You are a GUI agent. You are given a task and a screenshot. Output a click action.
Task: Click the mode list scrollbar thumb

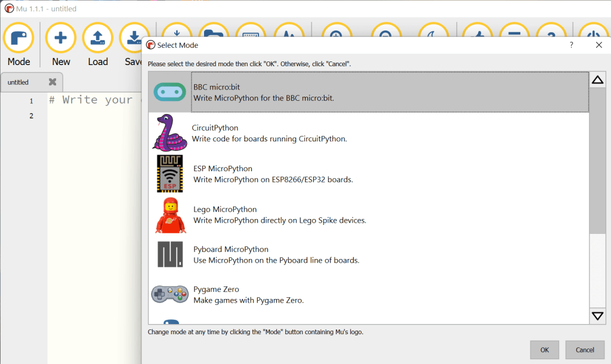597,161
